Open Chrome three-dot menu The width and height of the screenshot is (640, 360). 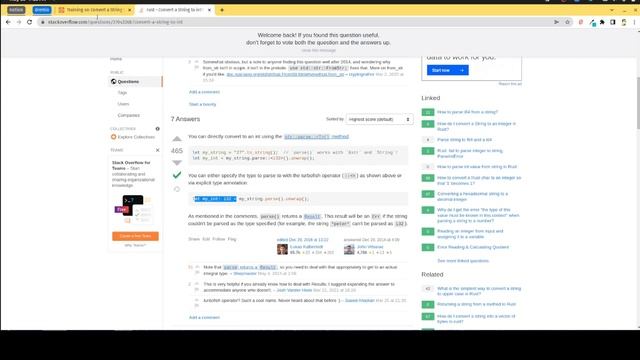[634, 22]
